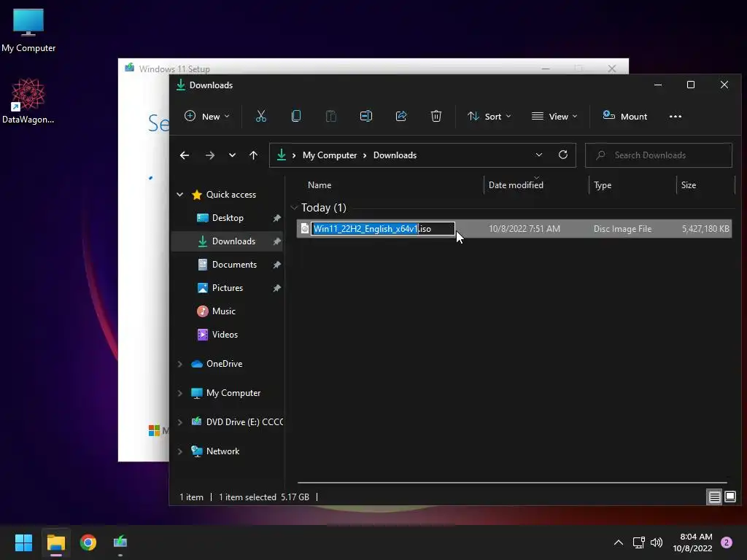747x560 pixels.
Task: Switch to large thumbnails view in status bar
Action: click(x=729, y=497)
